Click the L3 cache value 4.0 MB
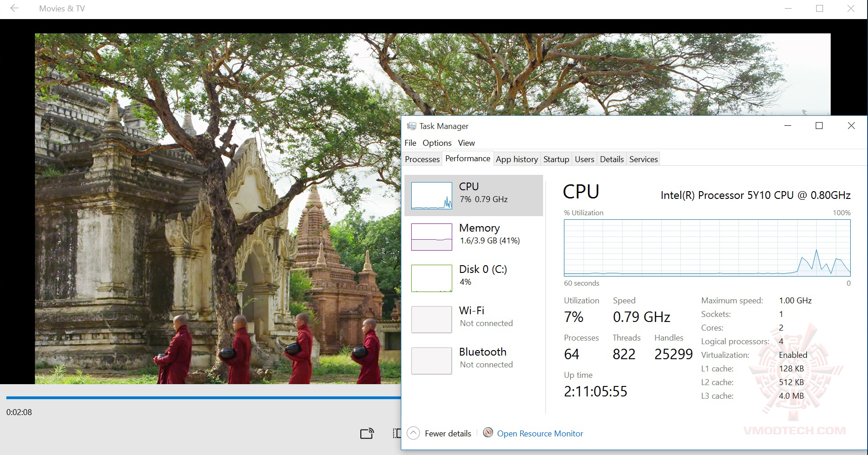Viewport: 868px width, 455px height. pos(791,396)
